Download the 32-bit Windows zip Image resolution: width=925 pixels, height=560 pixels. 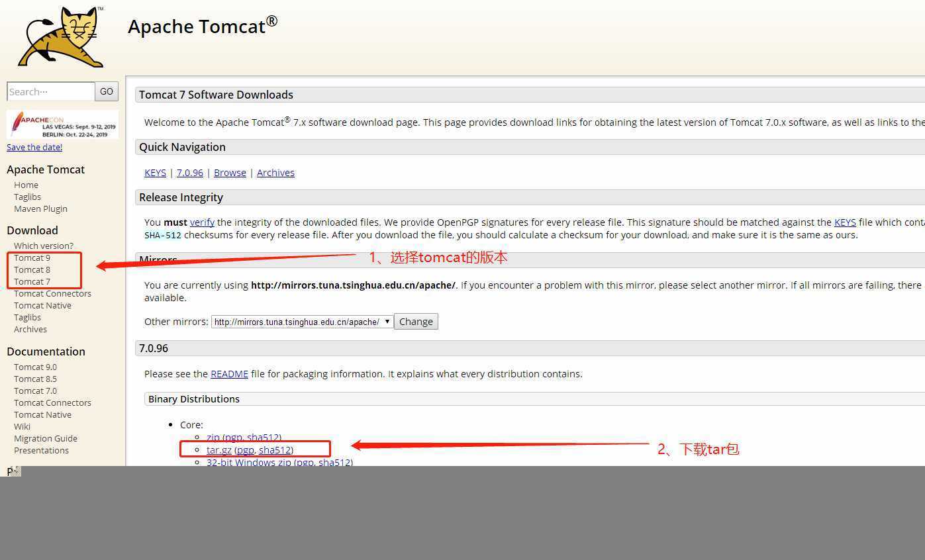click(248, 463)
